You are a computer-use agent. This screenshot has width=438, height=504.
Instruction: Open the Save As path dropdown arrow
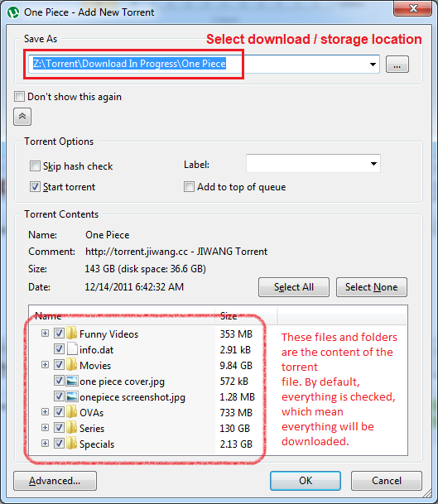[x=373, y=65]
